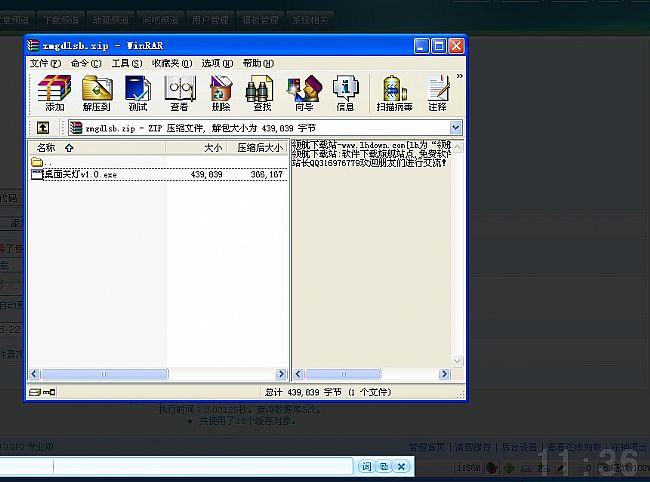Sort by 压缩后大小 column header
This screenshot has width=650, height=482.
(x=257, y=148)
